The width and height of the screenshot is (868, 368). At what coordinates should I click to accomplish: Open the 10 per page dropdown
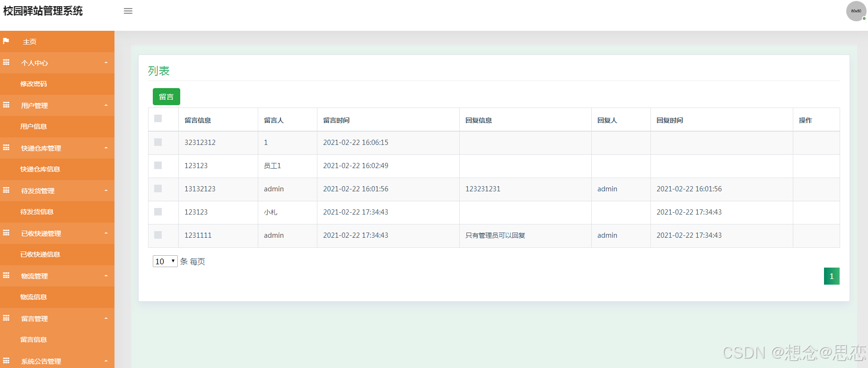coord(165,261)
